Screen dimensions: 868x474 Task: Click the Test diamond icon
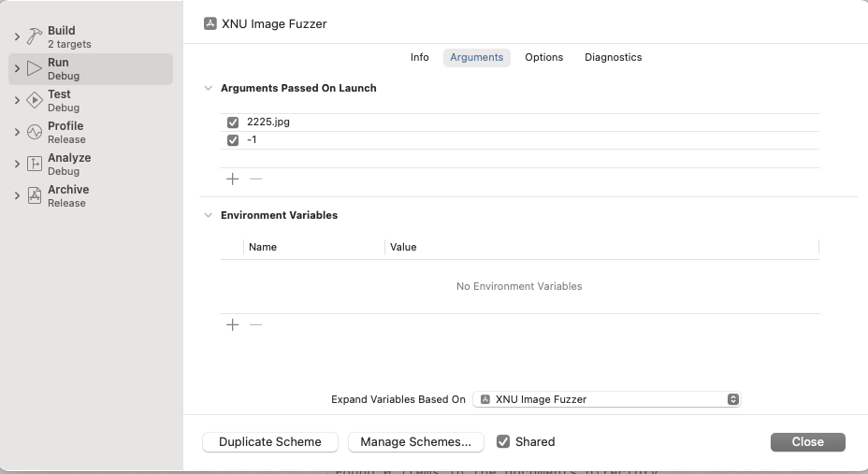35,100
